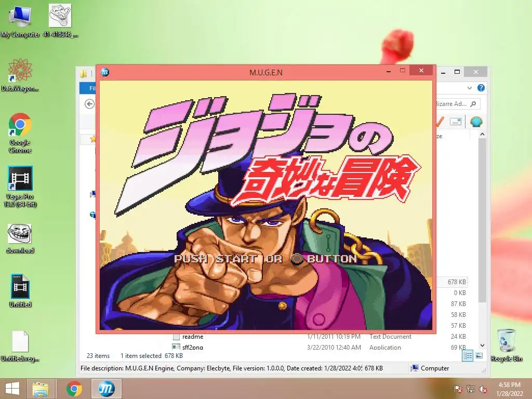Open the File tab in Explorer
Screen dimensions: 532x399
pyautogui.click(x=88, y=88)
